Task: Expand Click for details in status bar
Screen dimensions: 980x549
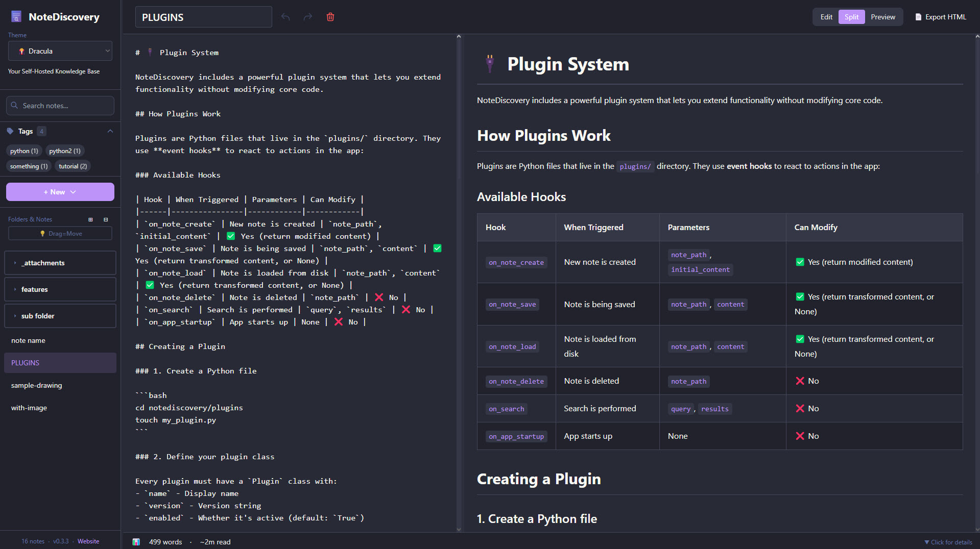Action: (948, 542)
